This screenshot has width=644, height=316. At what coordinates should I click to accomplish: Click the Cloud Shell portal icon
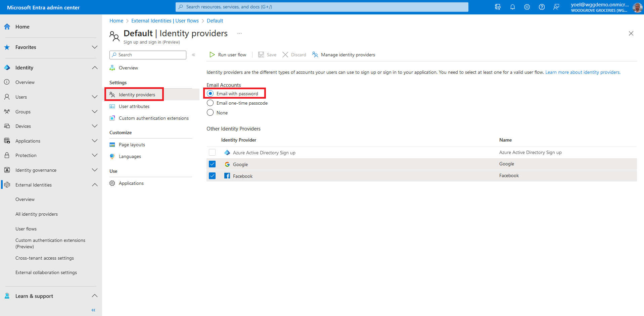(498, 7)
